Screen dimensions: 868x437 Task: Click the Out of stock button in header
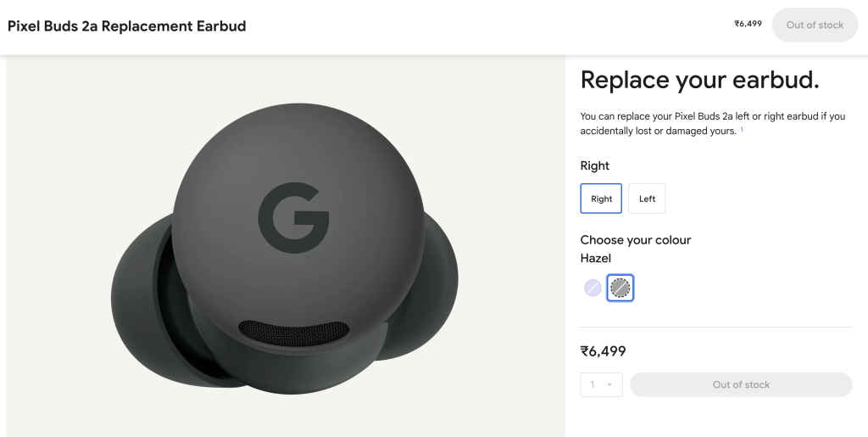pyautogui.click(x=815, y=25)
